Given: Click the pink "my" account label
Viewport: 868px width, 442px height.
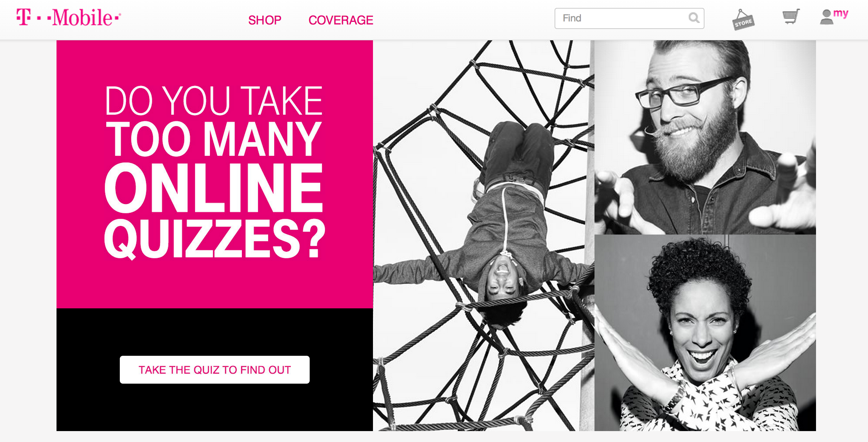Looking at the screenshot, I should tap(841, 14).
